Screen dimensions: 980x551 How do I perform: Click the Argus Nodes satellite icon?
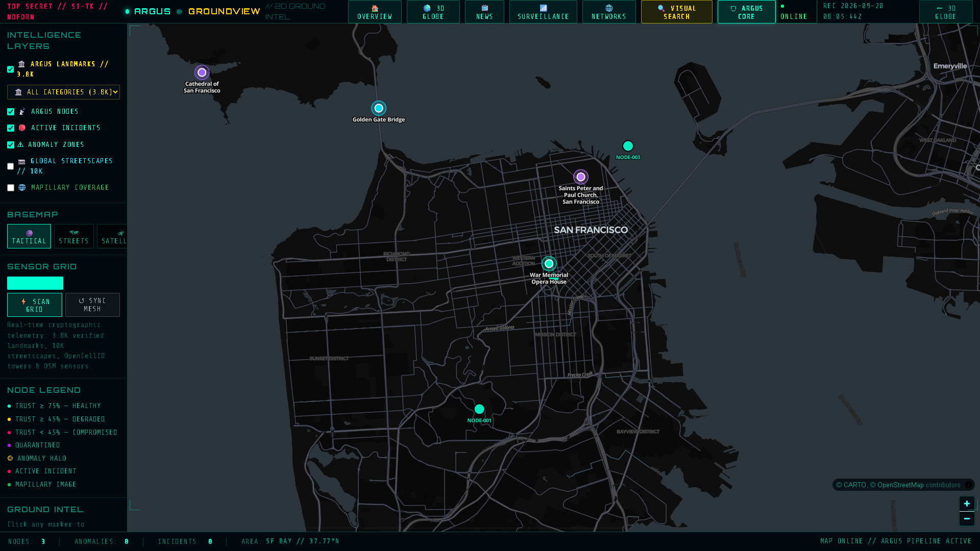[22, 112]
